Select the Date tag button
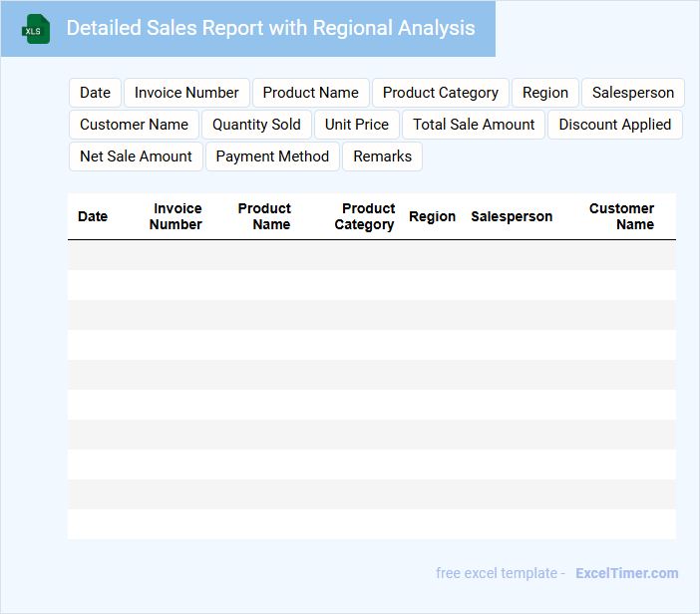Screen dimensions: 700x614 tap(95, 93)
